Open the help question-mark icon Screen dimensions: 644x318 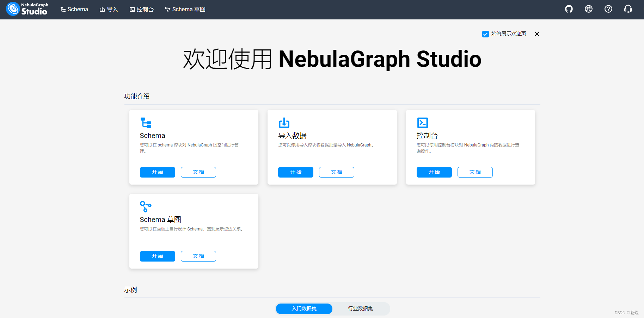[608, 9]
